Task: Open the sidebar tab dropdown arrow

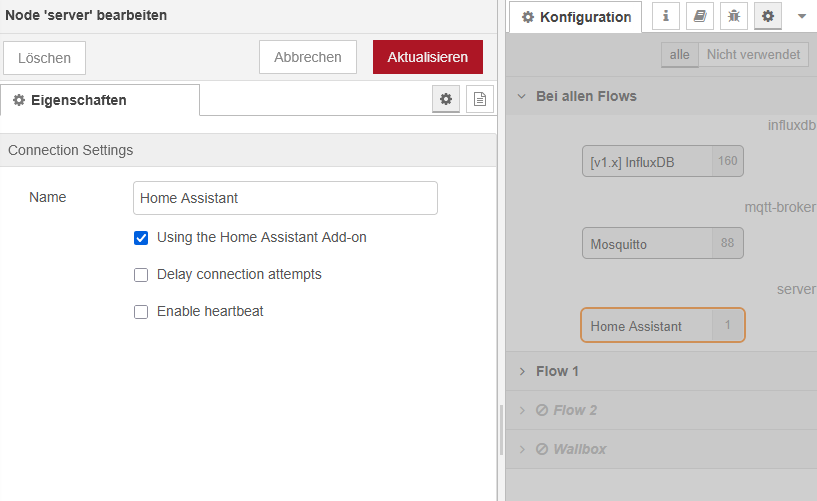Action: (801, 16)
